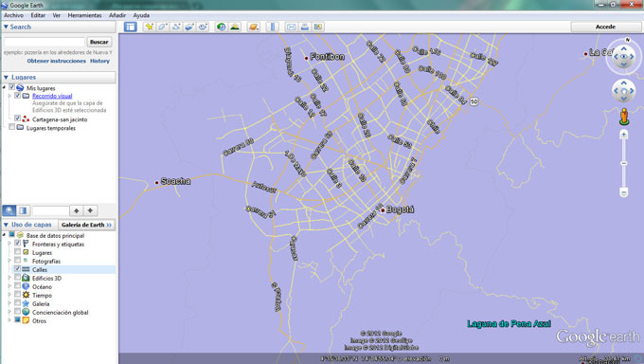Enable the Edificios 3D layer checkbox
Screen dimensions: 644x364
[17, 277]
